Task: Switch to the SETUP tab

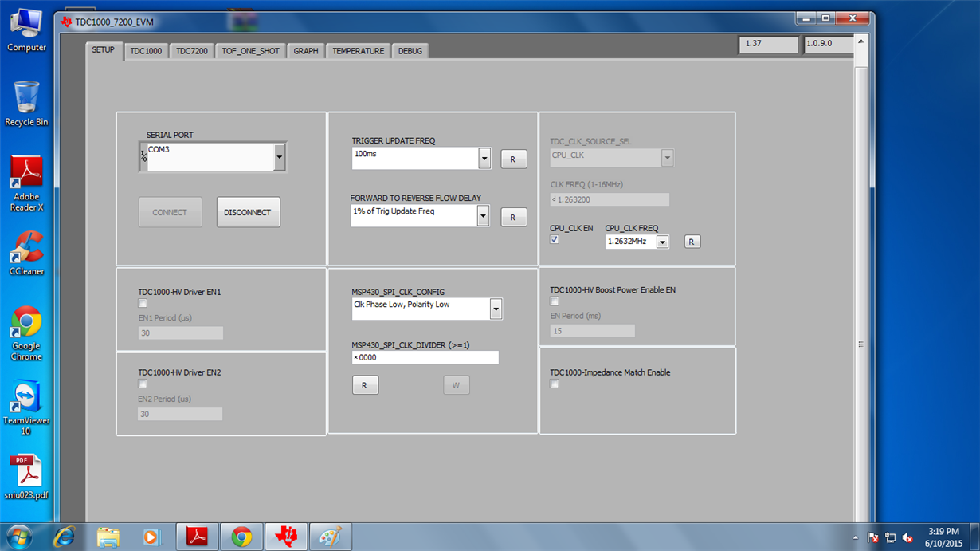Action: click(104, 50)
